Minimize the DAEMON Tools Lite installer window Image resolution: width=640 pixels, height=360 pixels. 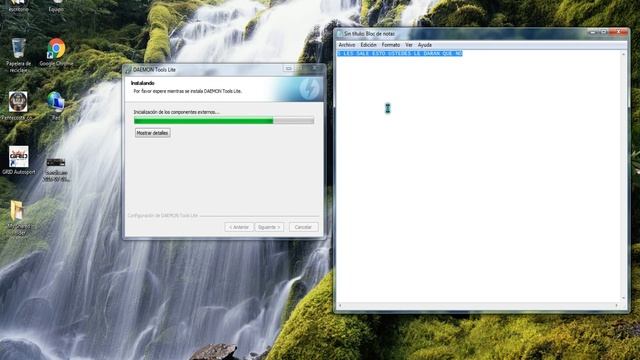[288, 69]
